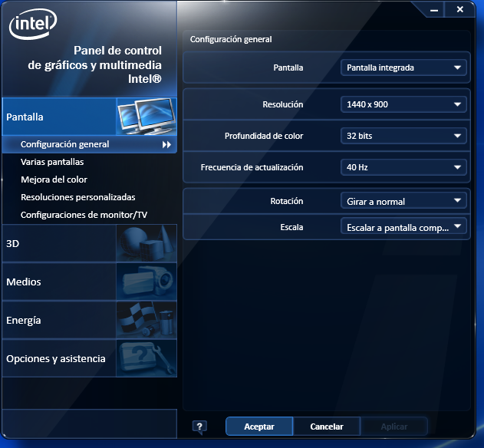Image resolution: width=484 pixels, height=448 pixels.
Task: Click the 3D shapes icon
Action: 146,243
